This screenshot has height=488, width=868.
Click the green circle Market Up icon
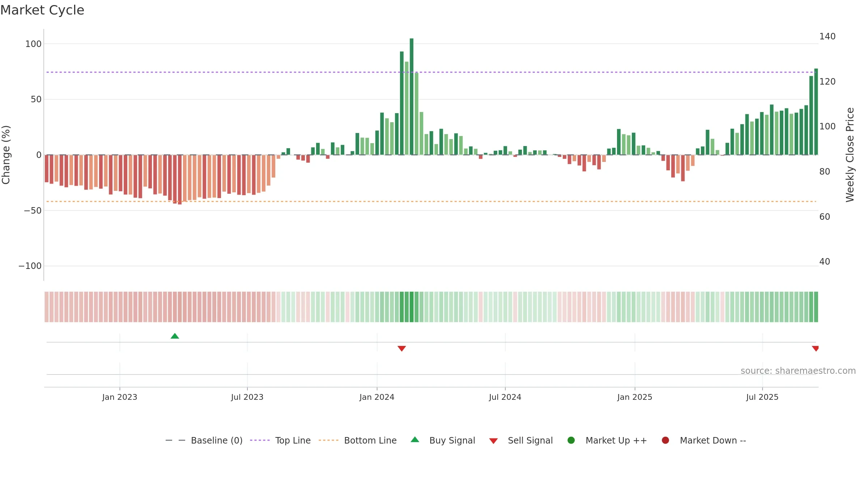(x=571, y=440)
